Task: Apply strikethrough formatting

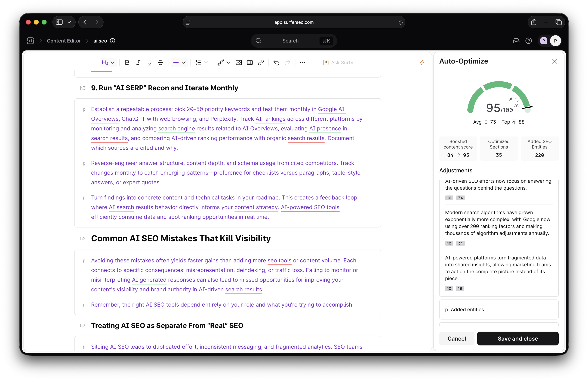Action: pos(160,63)
